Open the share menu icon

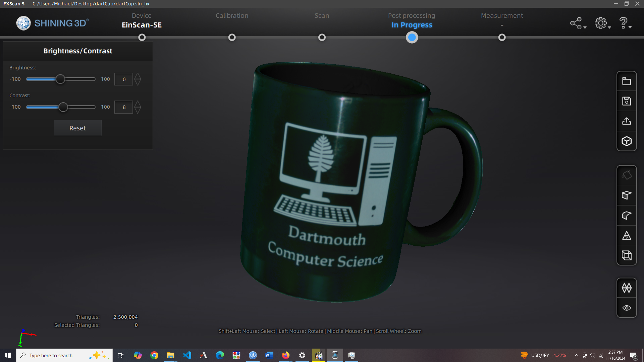(578, 23)
